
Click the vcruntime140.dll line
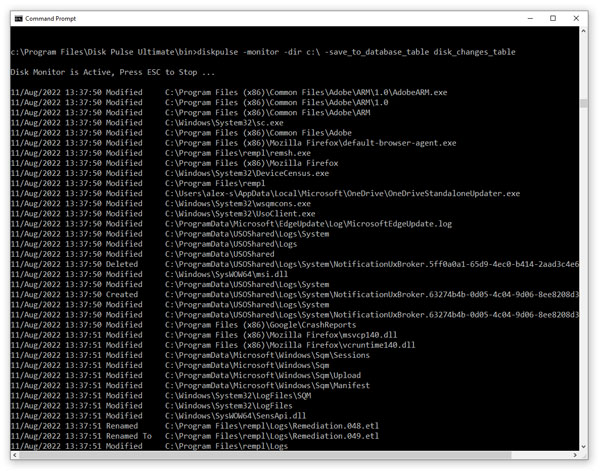click(213, 345)
